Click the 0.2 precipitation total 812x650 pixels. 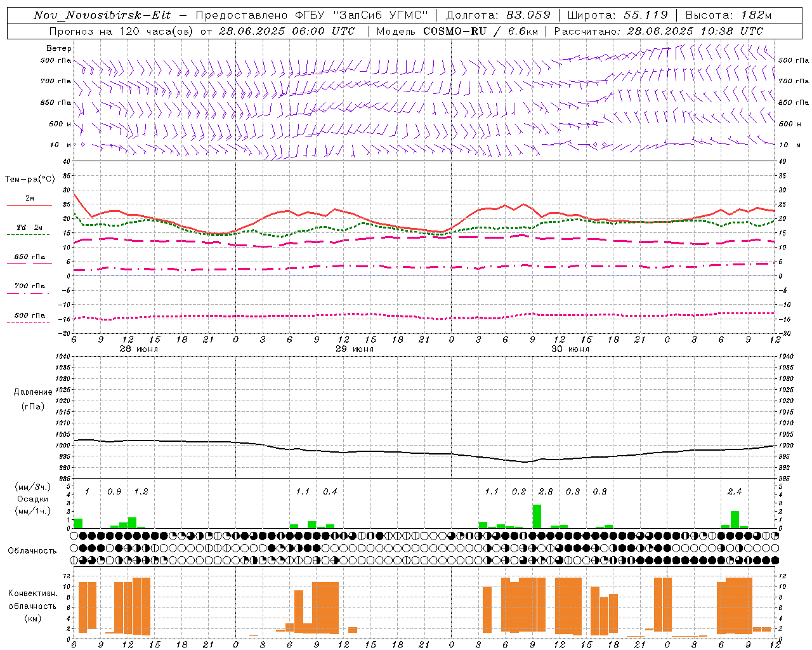(519, 492)
